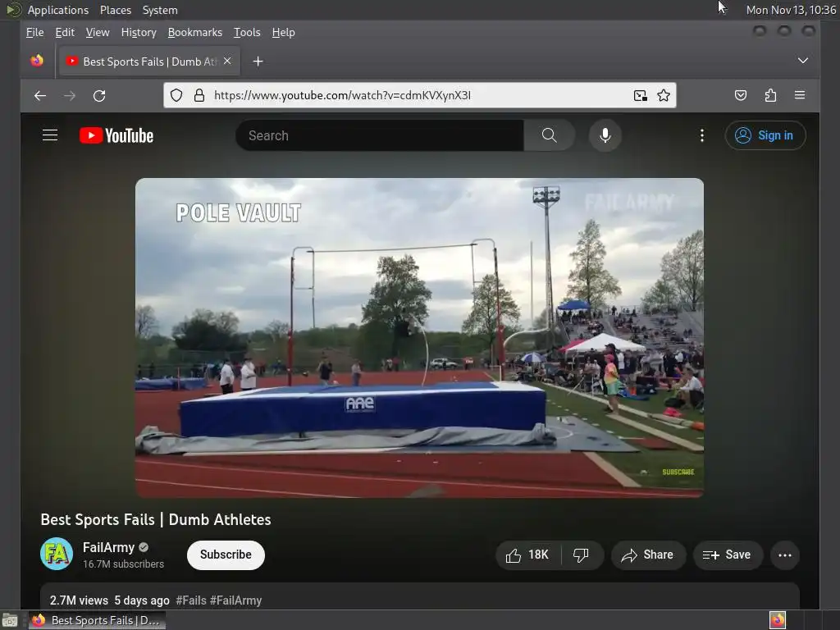View site security padlock info
Viewport: 840px width, 630px height.
199,95
